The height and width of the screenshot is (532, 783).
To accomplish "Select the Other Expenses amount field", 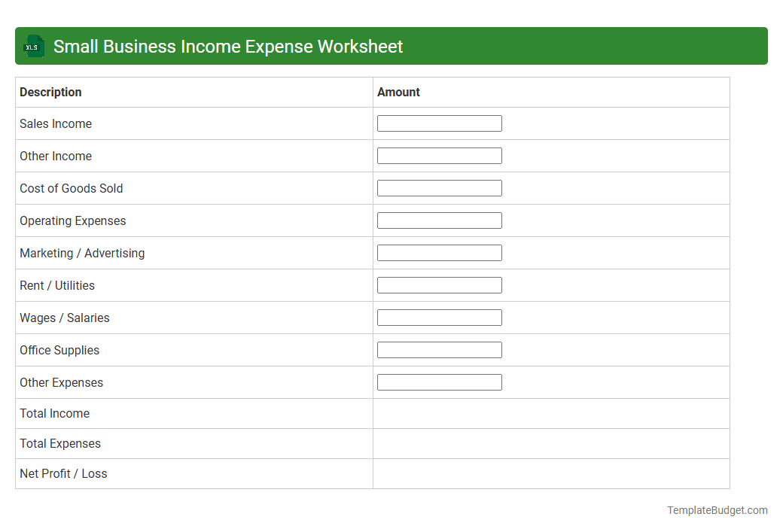I will click(x=439, y=382).
